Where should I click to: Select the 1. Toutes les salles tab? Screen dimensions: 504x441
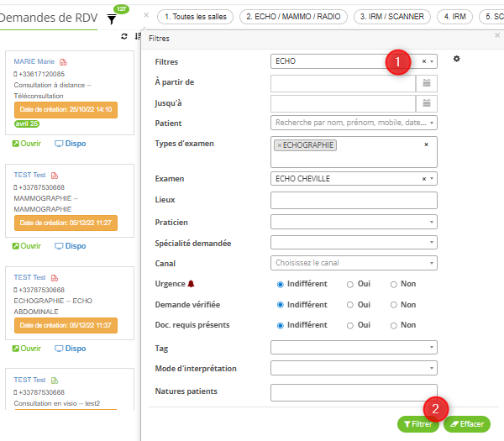pos(195,16)
